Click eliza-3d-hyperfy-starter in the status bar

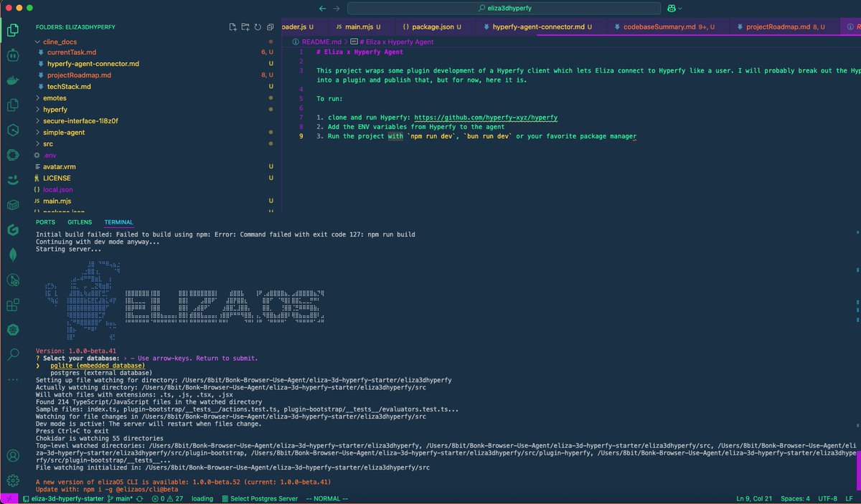click(x=63, y=498)
